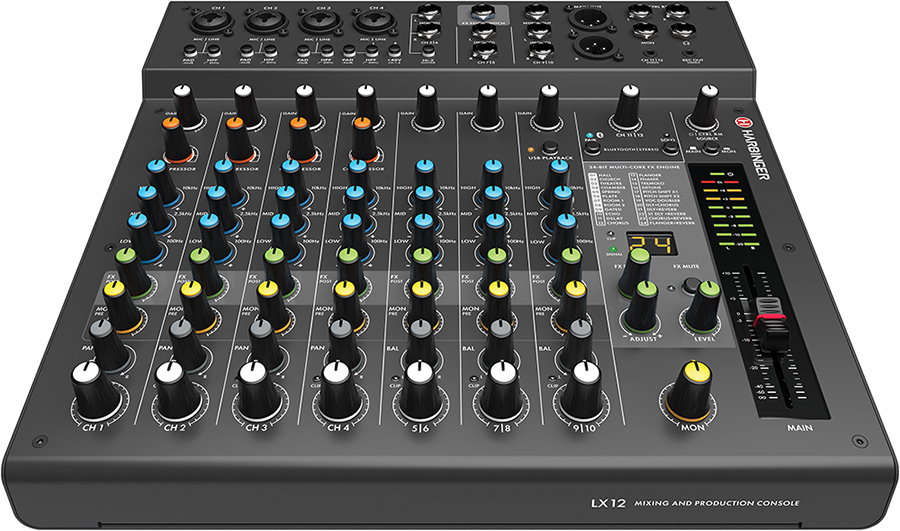Click the FX Mute button
The width and height of the screenshot is (900, 531).
[690, 285]
